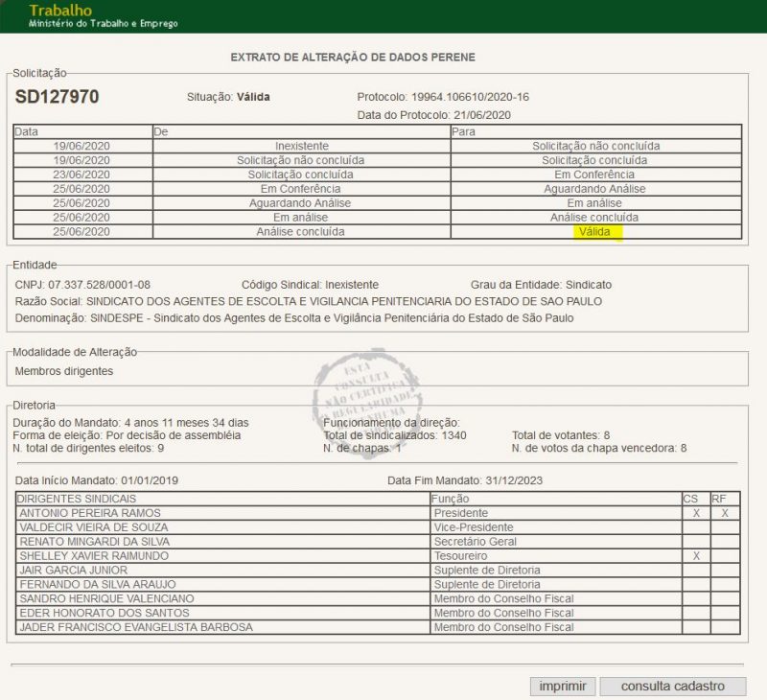
Task: Click the Em Conferência cell in Para column
Action: pos(594,175)
